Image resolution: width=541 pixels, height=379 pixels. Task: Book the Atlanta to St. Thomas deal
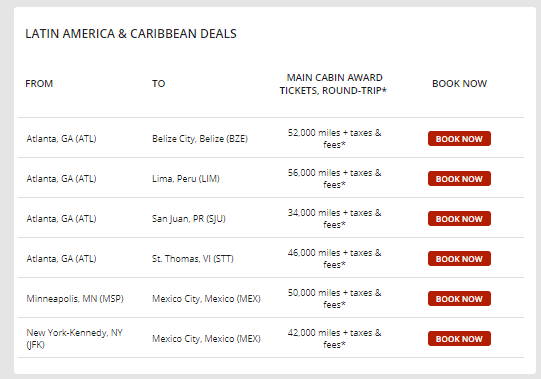459,259
